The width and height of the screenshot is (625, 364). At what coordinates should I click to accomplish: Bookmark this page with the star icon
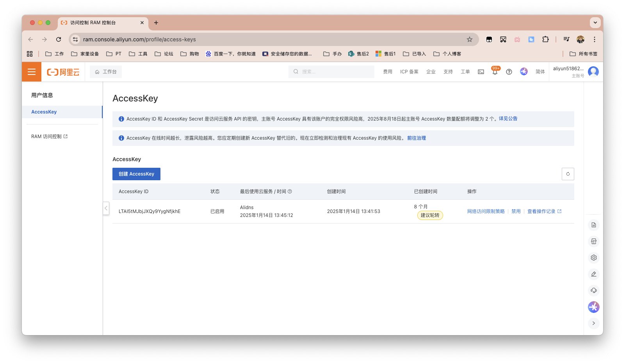pos(470,39)
